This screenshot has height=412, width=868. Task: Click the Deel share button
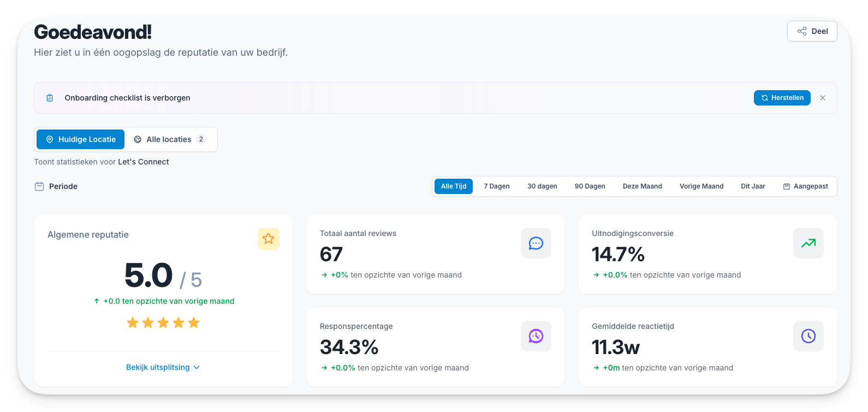tap(812, 31)
